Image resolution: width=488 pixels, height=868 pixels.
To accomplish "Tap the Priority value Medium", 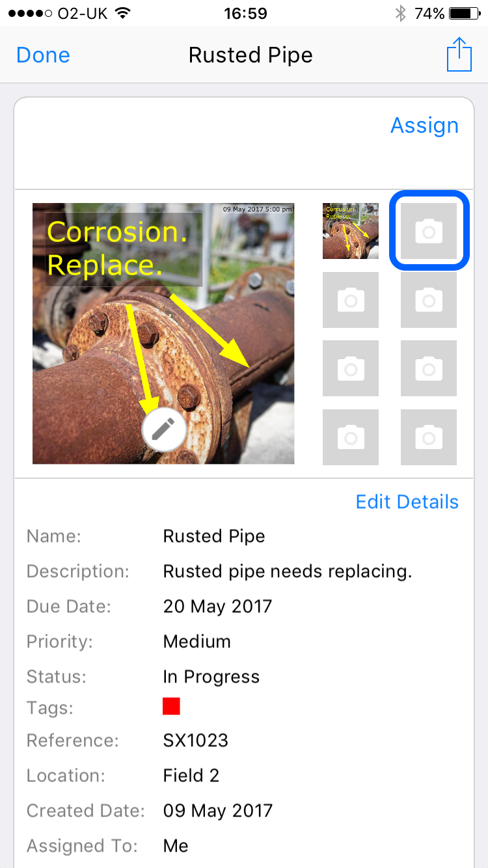I will point(197,642).
